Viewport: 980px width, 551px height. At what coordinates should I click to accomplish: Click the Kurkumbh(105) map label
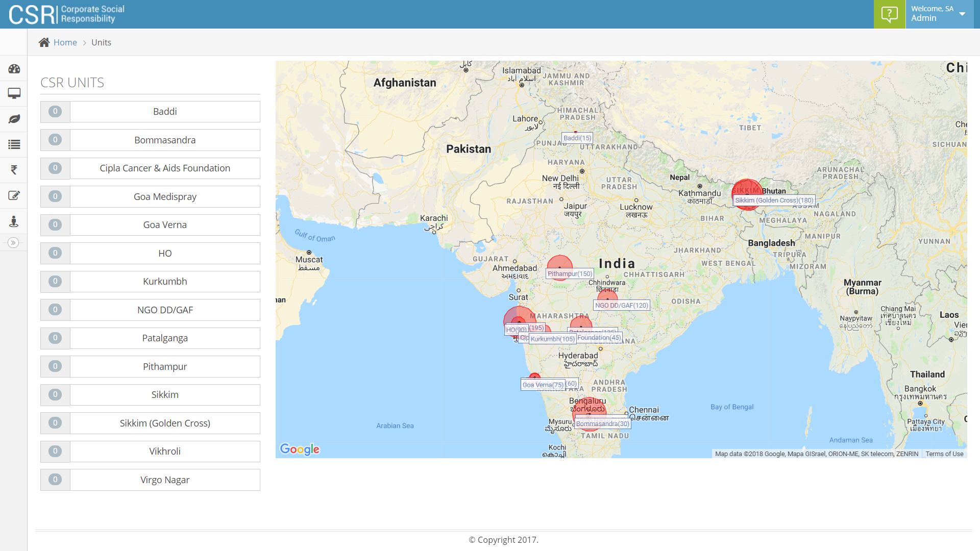point(552,339)
